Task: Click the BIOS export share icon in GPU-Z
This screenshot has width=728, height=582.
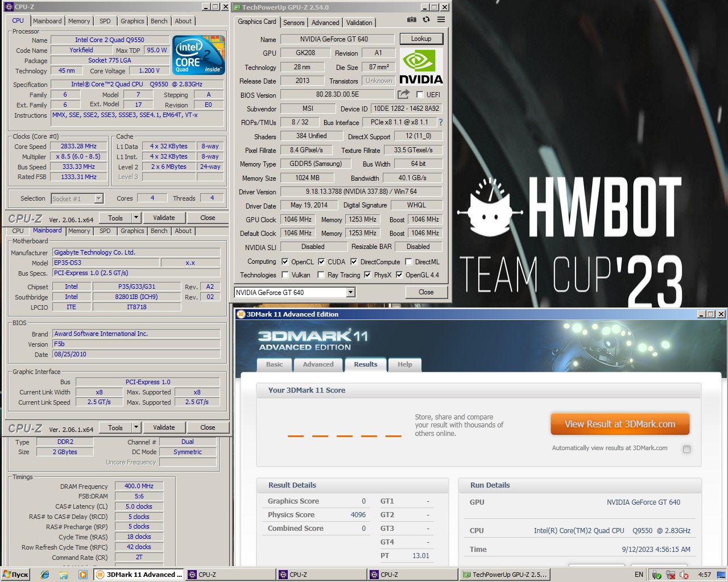Action: pos(403,94)
